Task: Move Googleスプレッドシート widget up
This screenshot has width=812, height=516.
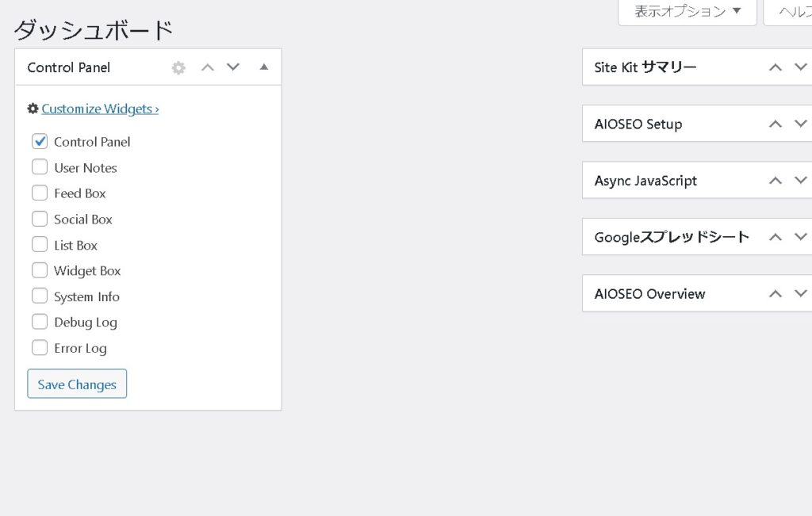Action: [x=776, y=237]
